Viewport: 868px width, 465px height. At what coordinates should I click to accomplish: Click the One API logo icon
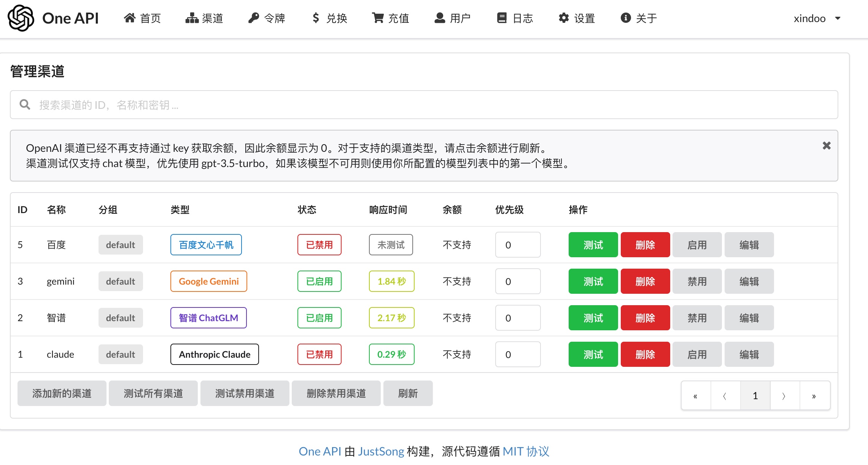point(21,18)
